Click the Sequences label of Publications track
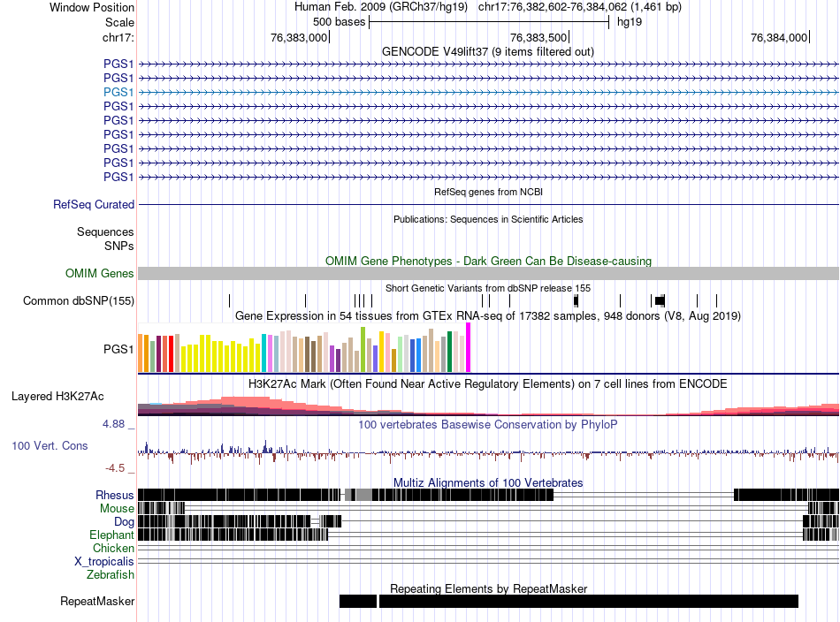The height and width of the screenshot is (622, 840). click(105, 231)
